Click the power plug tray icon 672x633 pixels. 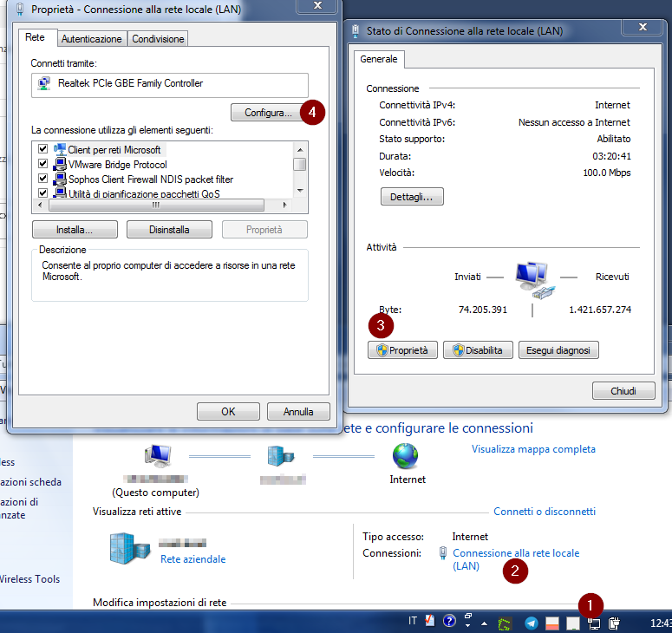(614, 622)
